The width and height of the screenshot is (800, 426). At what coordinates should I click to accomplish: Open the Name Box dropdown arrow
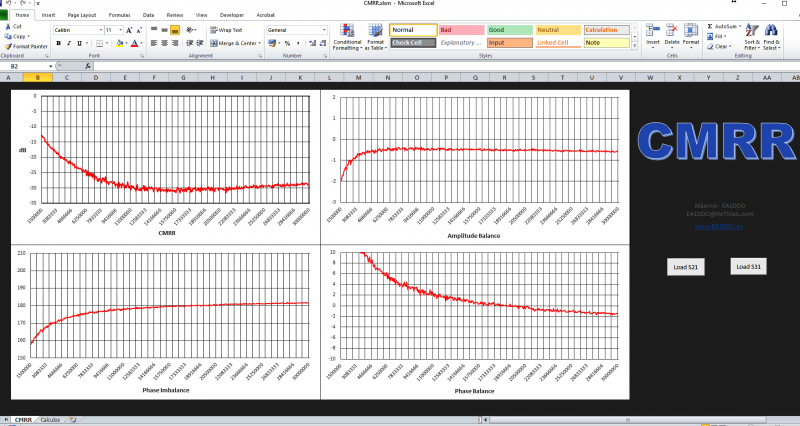51,66
